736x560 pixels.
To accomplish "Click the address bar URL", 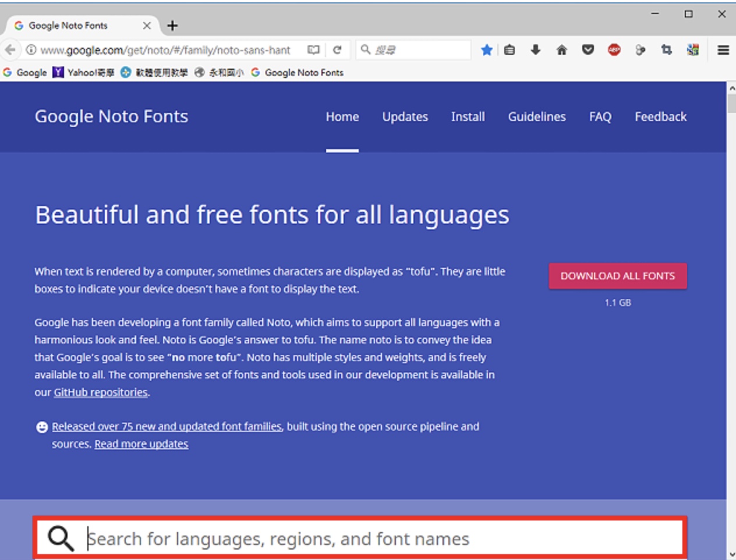I will (x=165, y=50).
